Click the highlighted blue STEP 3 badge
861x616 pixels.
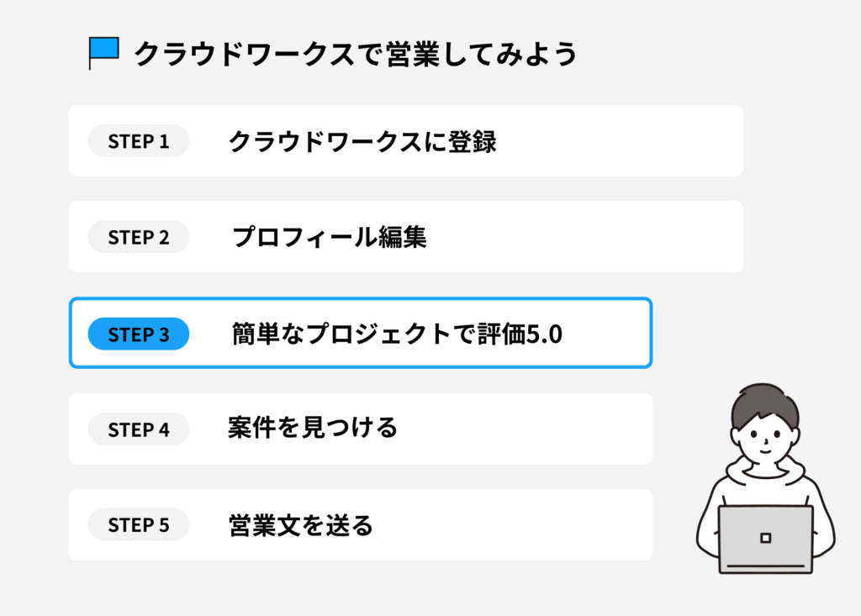[139, 334]
